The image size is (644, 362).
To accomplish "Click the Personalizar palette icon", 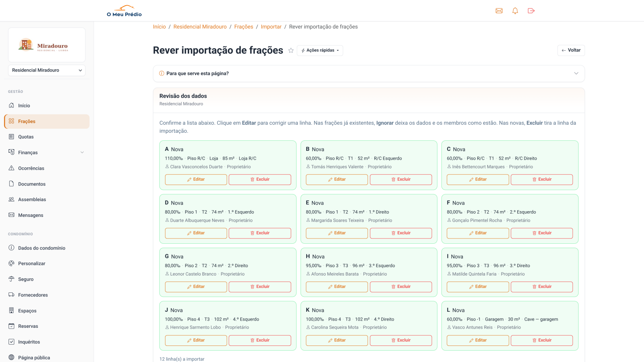I will 12,263.
